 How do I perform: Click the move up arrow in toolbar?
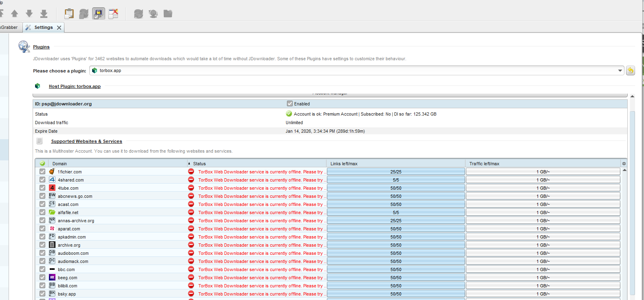15,14
